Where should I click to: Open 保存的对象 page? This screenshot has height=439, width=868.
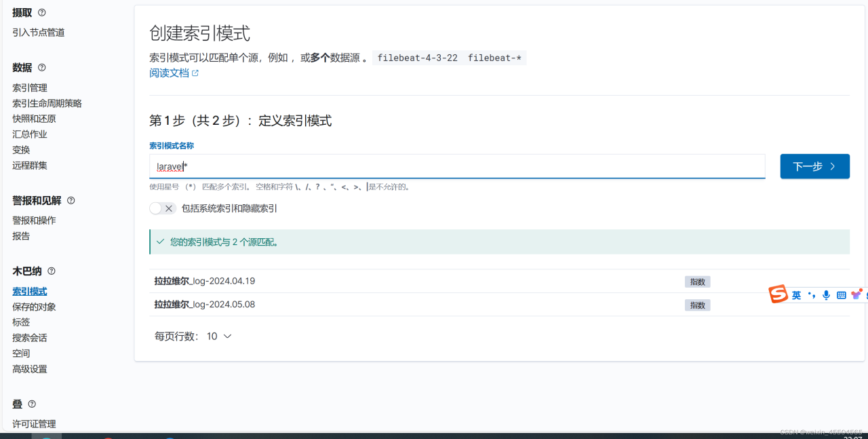[x=34, y=307]
